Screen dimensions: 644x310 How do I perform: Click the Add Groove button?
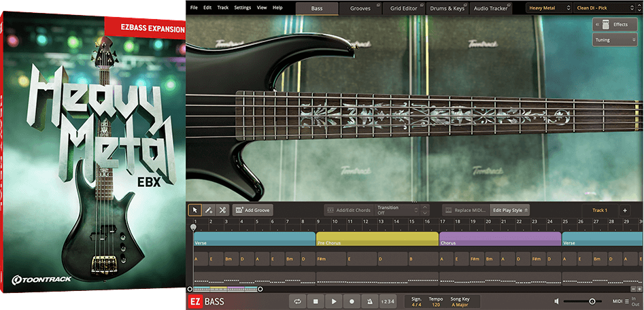[x=252, y=210]
